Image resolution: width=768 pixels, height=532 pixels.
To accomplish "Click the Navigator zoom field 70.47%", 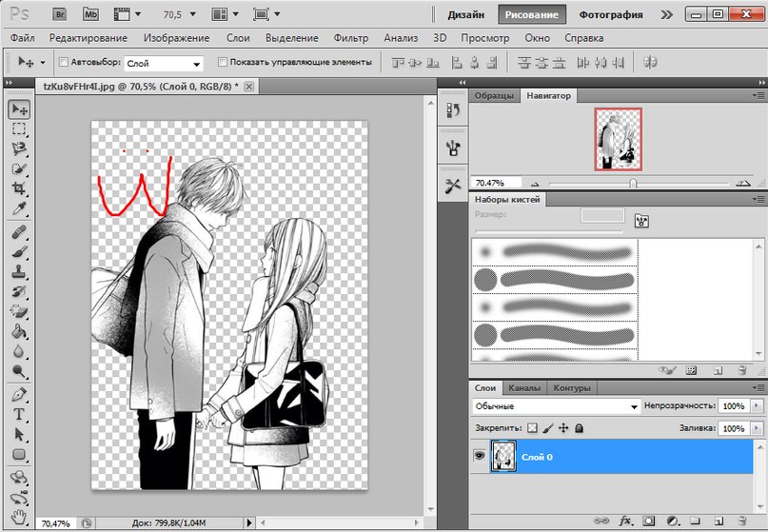I will (x=496, y=183).
